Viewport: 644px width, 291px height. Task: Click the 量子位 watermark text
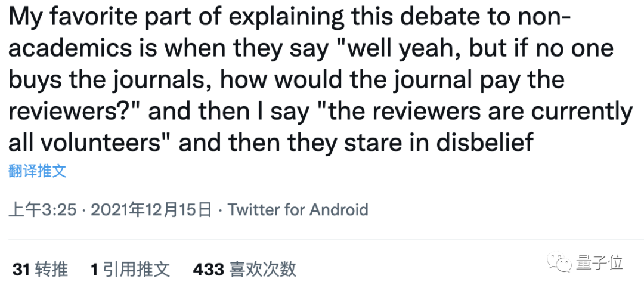coord(599,262)
